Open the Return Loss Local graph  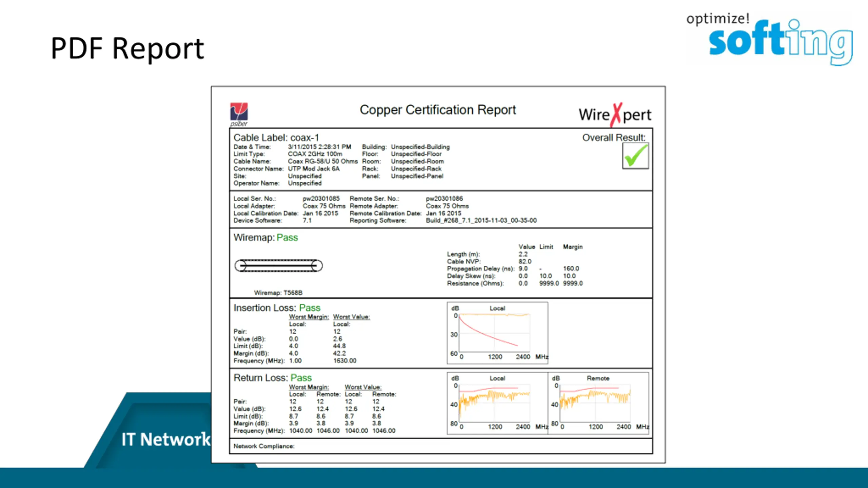[x=497, y=403]
